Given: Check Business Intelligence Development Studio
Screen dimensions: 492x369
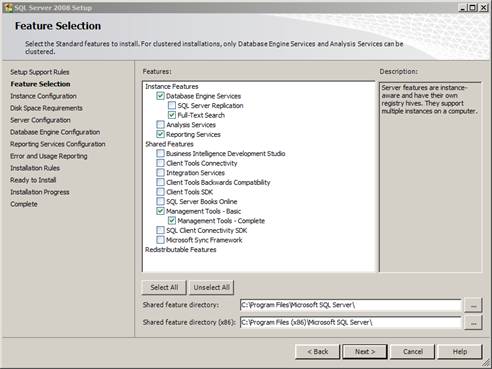Looking at the screenshot, I should 160,153.
